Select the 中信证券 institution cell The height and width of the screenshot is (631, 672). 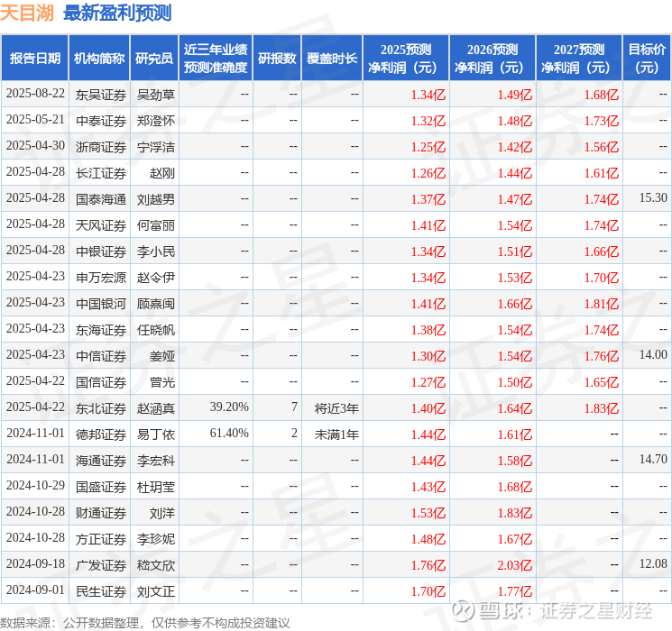coord(101,356)
